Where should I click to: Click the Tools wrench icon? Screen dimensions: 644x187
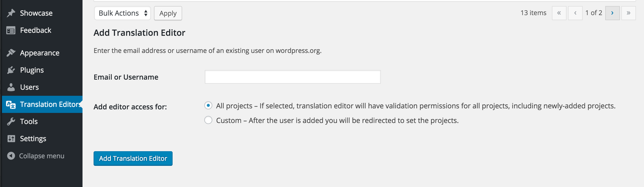click(11, 121)
